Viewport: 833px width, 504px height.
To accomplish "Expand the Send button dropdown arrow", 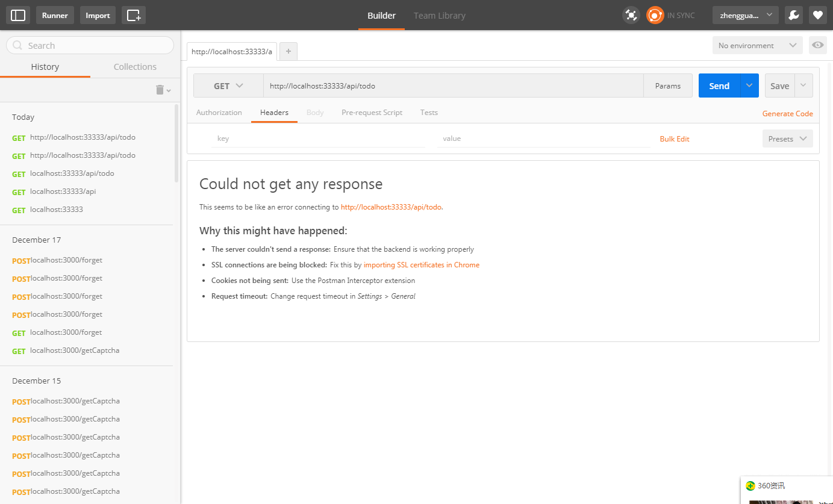I will click(x=749, y=86).
